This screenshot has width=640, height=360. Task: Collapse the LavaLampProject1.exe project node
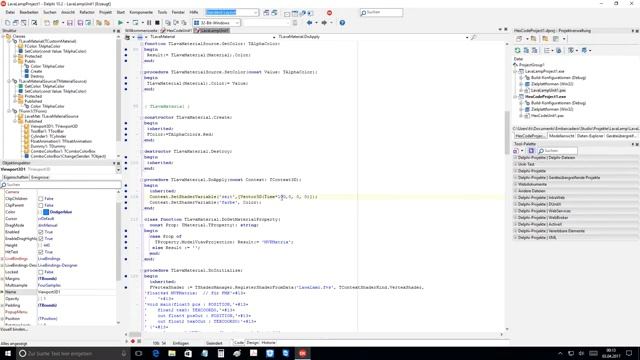pyautogui.click(x=516, y=71)
